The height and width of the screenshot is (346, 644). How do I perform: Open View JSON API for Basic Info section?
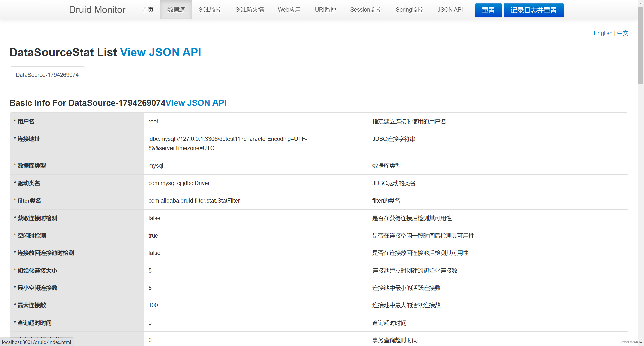(196, 103)
